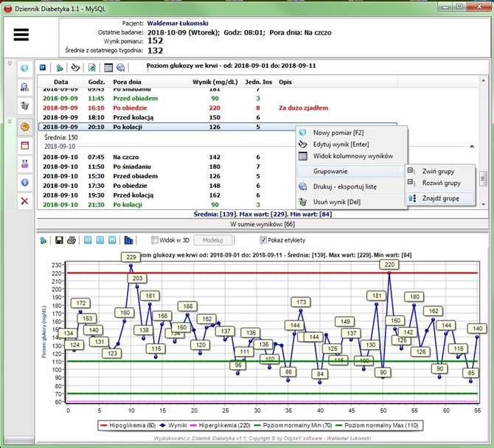Choose Edytuj wynik [Enter] from context menu

coord(352,144)
